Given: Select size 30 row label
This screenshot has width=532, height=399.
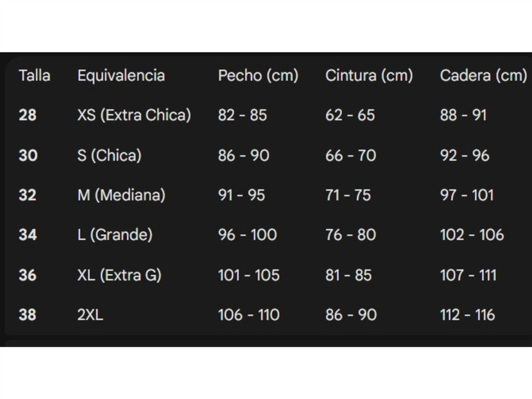Looking at the screenshot, I should point(28,155).
